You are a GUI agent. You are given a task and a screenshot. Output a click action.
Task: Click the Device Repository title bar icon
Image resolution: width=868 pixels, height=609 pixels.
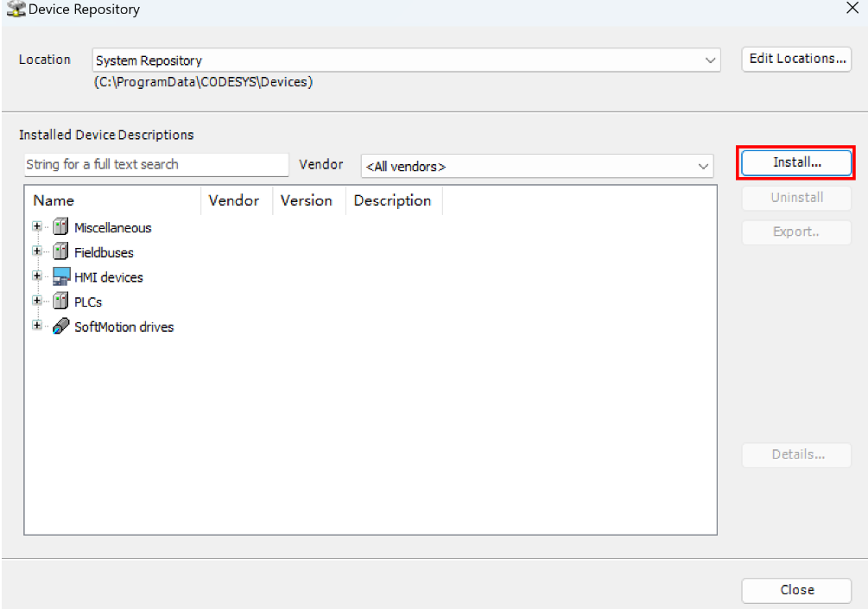click(x=16, y=10)
